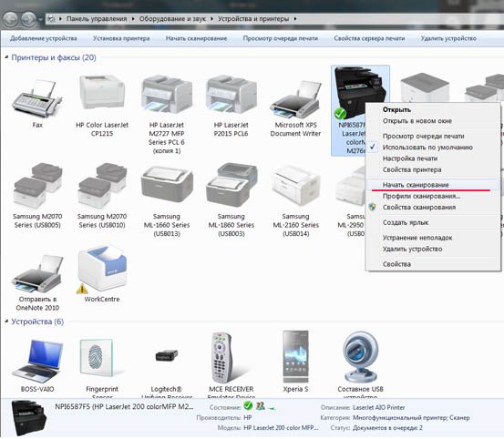Select the Составное USB webcam device
Screen dimensions: 504x439
pyautogui.click(x=361, y=357)
